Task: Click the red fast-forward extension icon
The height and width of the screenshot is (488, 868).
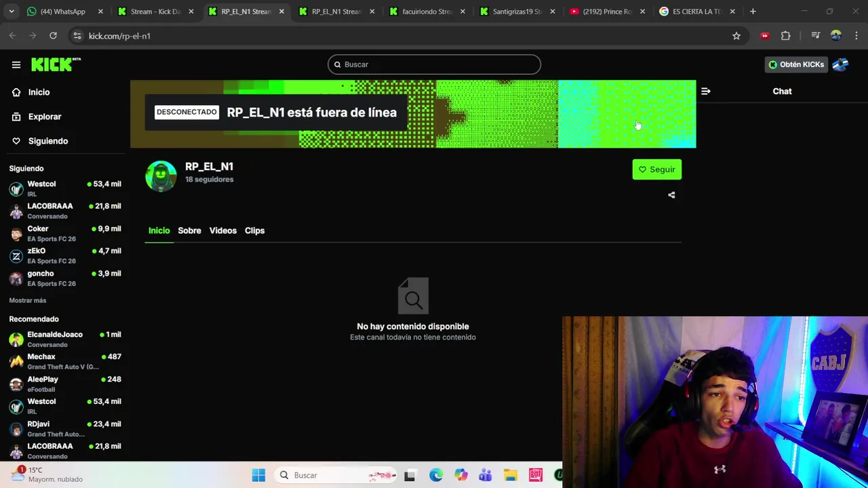Action: [x=765, y=36]
